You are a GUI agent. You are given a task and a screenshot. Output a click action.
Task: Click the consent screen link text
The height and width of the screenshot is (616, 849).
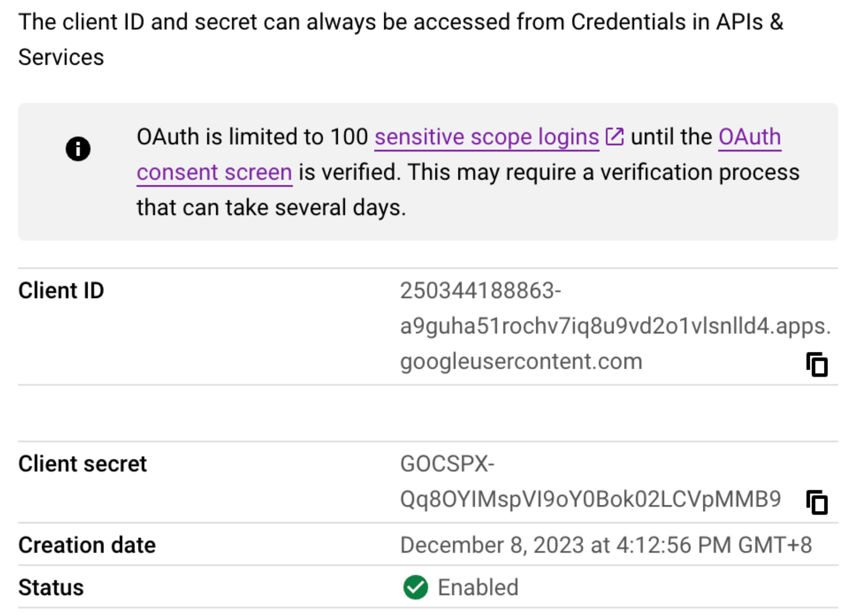tap(214, 172)
